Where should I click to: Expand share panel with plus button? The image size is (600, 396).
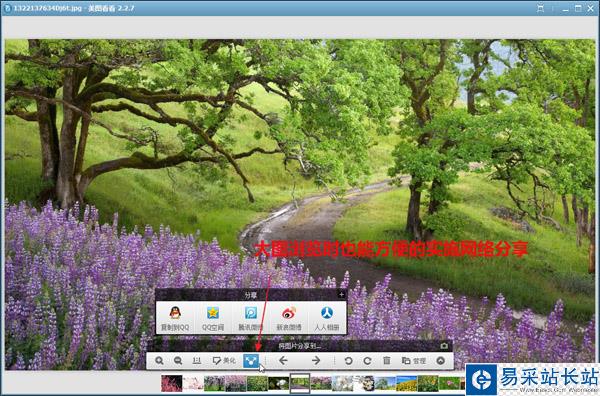click(x=341, y=294)
